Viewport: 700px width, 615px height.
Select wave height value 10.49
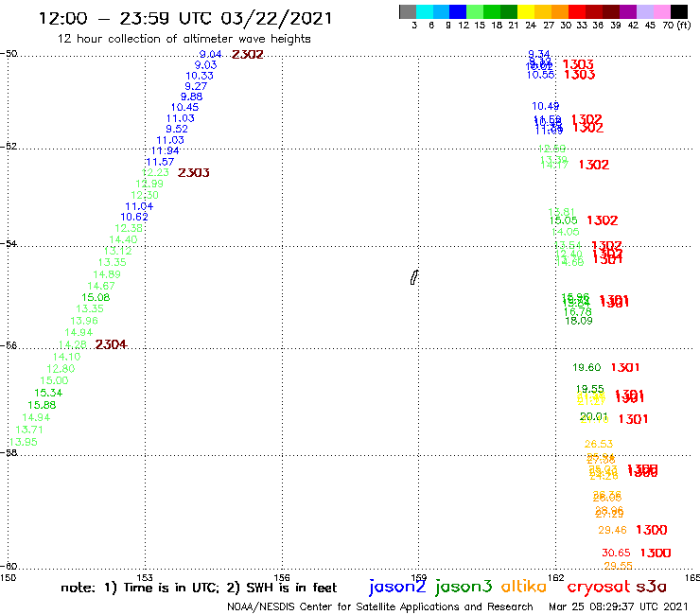click(x=546, y=106)
